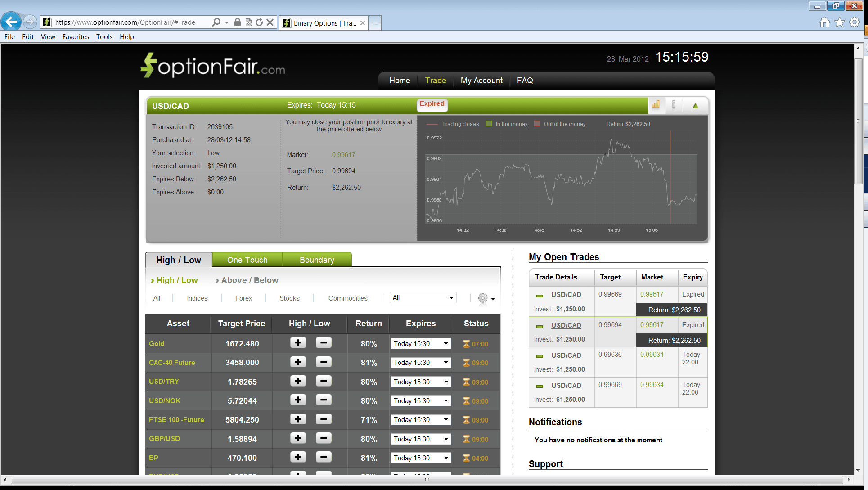Open the trade settings gear icon
Image resolution: width=868 pixels, height=490 pixels.
482,298
